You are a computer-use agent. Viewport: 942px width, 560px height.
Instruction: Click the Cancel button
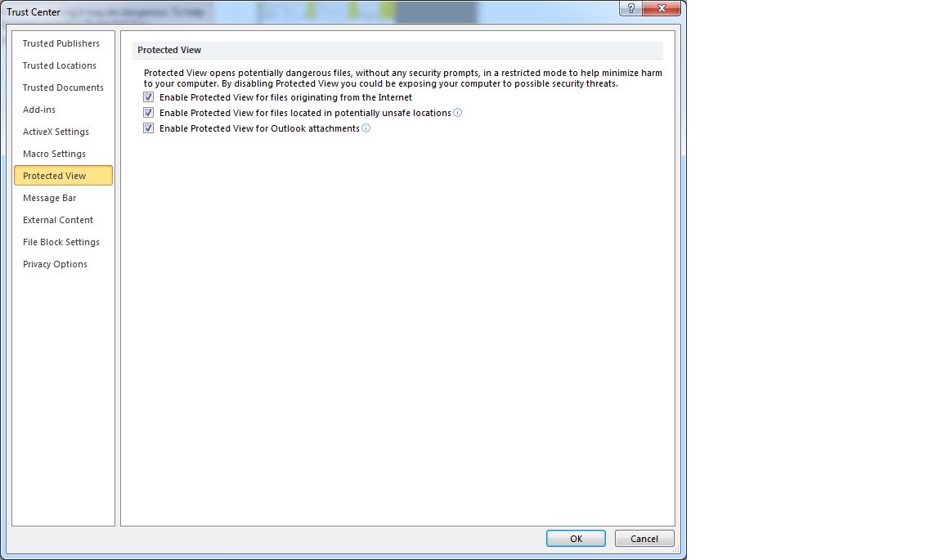pyautogui.click(x=644, y=539)
